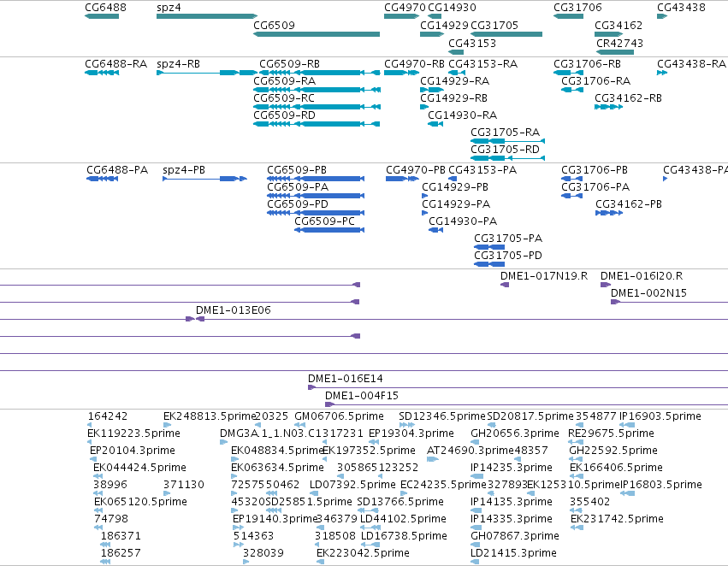Click the CG6509-RD transcript label
Viewport: 728px width, 566px height.
click(284, 115)
